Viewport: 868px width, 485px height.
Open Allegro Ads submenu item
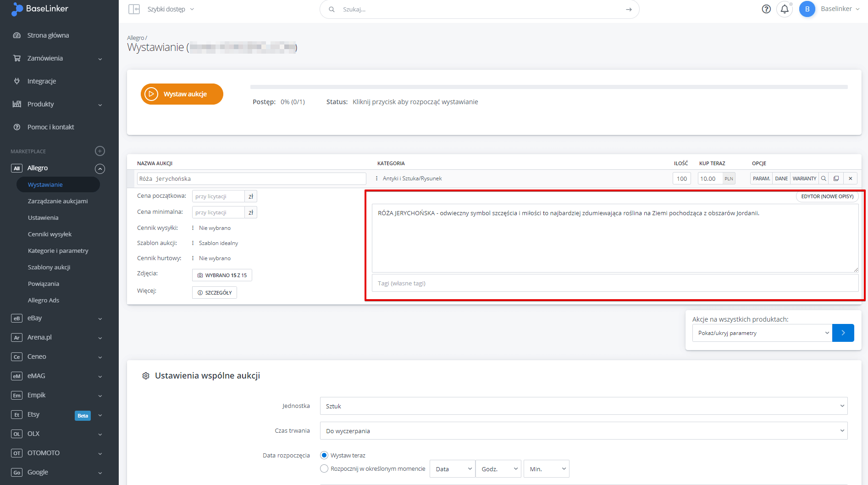[44, 300]
